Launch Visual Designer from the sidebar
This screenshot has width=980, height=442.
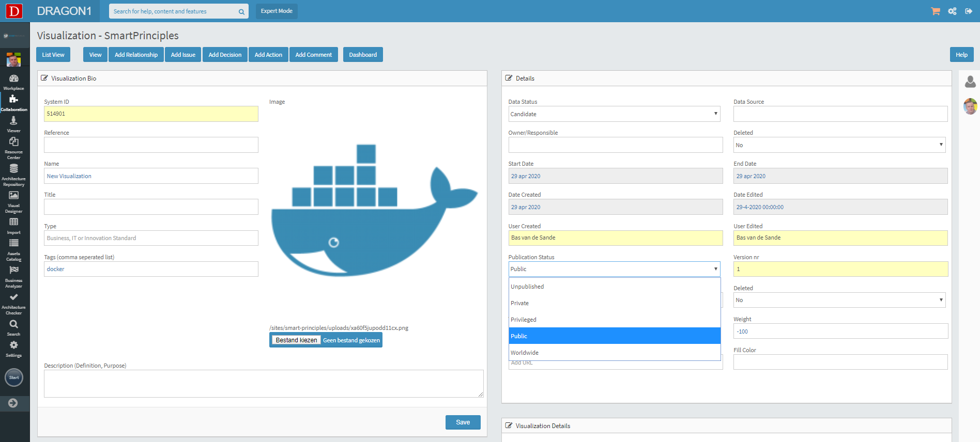point(14,196)
